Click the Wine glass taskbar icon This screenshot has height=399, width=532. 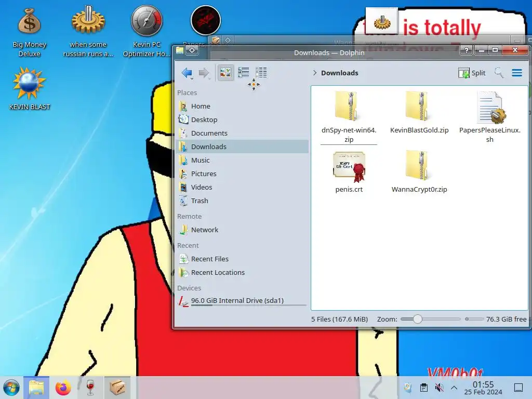90,388
